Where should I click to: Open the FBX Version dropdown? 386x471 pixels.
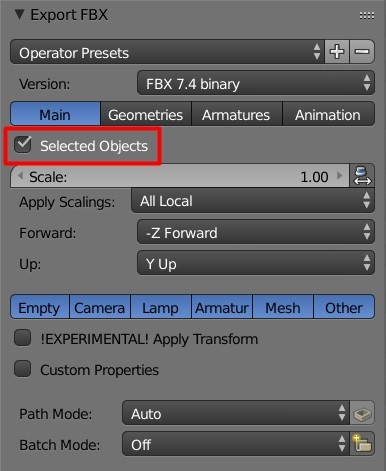pos(256,83)
